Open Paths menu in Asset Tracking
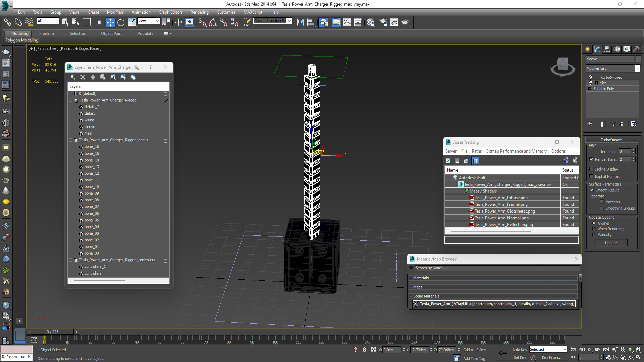This screenshot has width=644, height=362. [x=476, y=151]
